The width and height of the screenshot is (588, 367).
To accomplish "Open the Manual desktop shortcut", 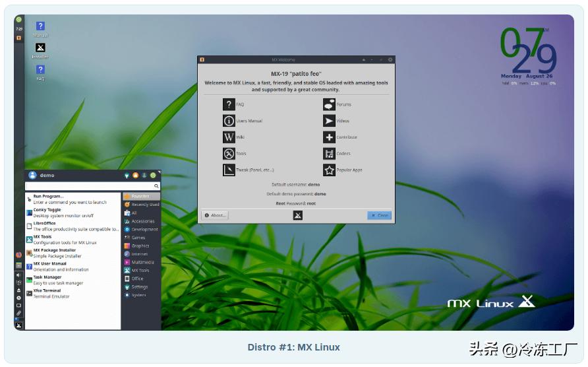I will pos(40,29).
